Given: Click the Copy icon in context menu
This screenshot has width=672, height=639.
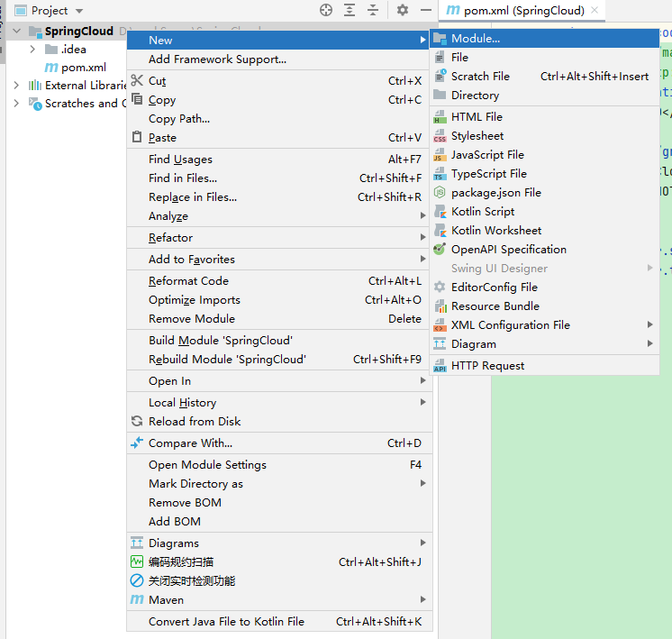Looking at the screenshot, I should [x=137, y=99].
